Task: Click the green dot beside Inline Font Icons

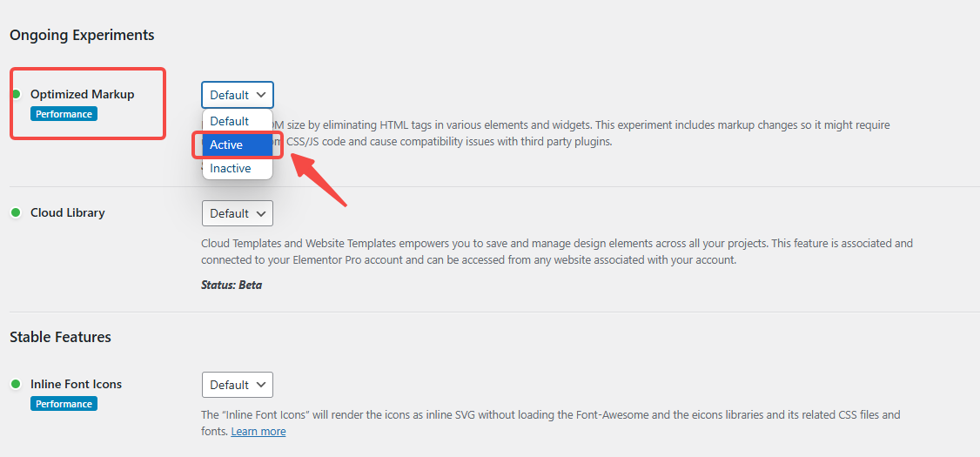Action: [x=16, y=384]
